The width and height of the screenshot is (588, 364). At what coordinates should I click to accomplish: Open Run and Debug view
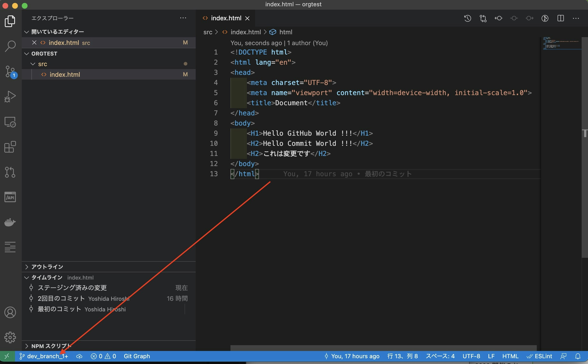point(10,97)
